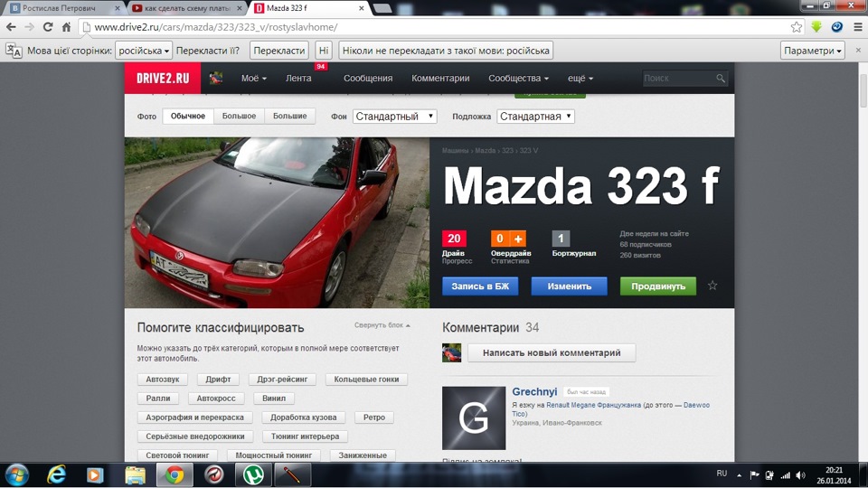Screen dimensions: 868x488
Task: Go back with browser back arrow
Action: click(x=11, y=27)
